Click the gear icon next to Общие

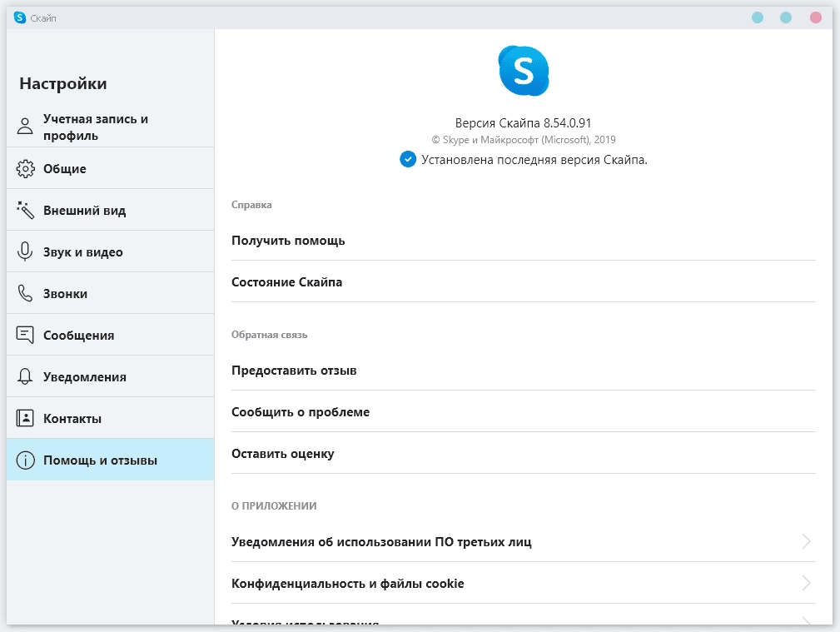25,168
